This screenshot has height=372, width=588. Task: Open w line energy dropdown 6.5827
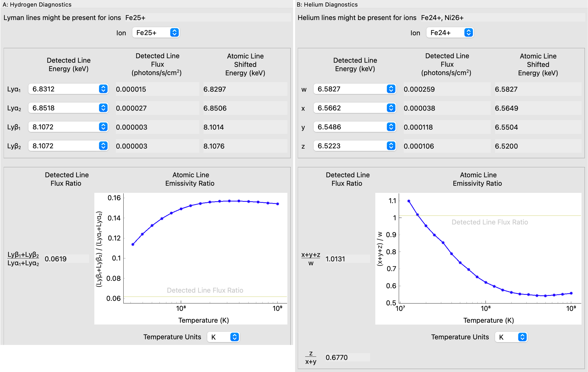click(x=355, y=89)
